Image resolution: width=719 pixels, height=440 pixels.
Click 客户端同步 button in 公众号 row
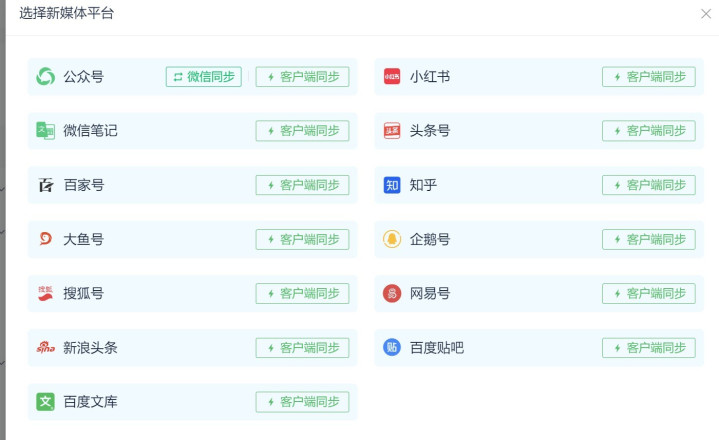302,77
